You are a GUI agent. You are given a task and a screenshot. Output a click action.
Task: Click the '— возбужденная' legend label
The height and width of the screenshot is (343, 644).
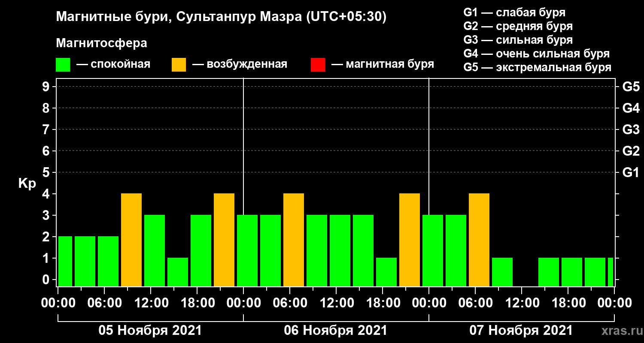240,65
